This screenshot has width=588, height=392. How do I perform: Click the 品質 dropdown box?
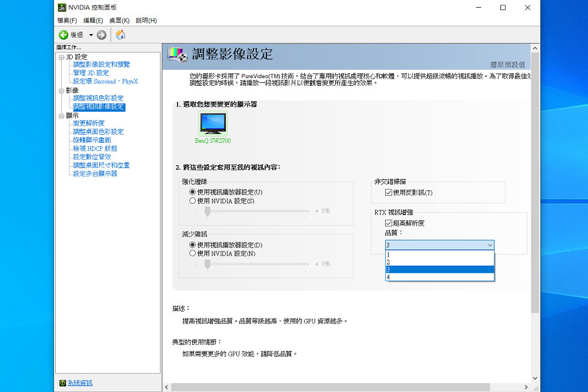tap(439, 244)
